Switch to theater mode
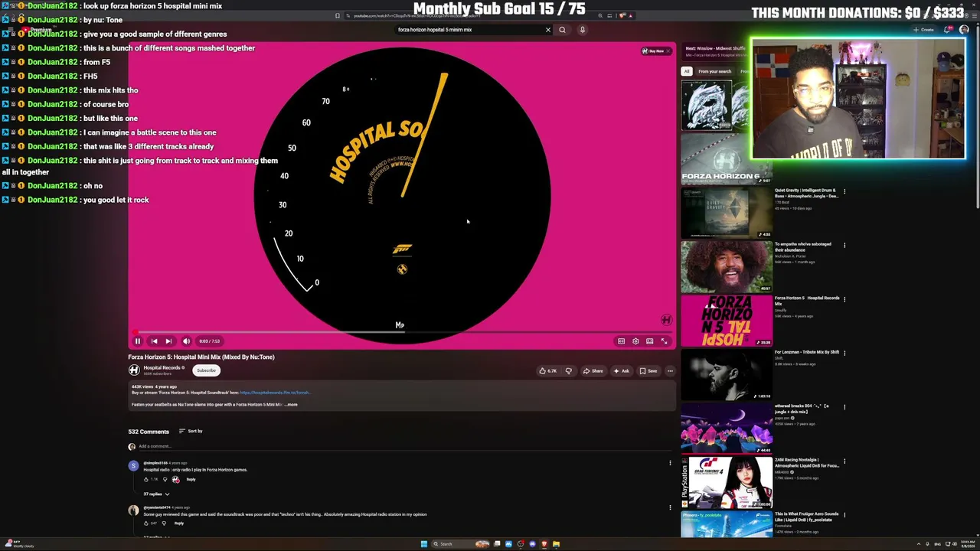The width and height of the screenshot is (980, 551). pos(650,341)
